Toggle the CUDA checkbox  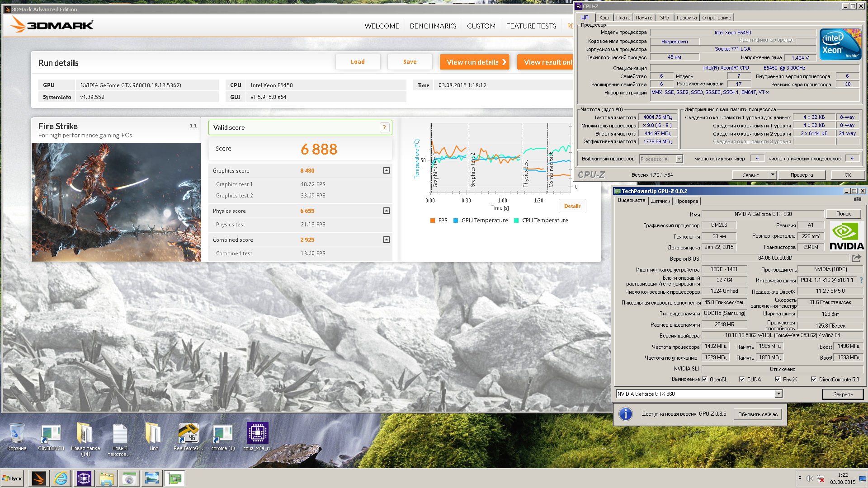tap(742, 380)
